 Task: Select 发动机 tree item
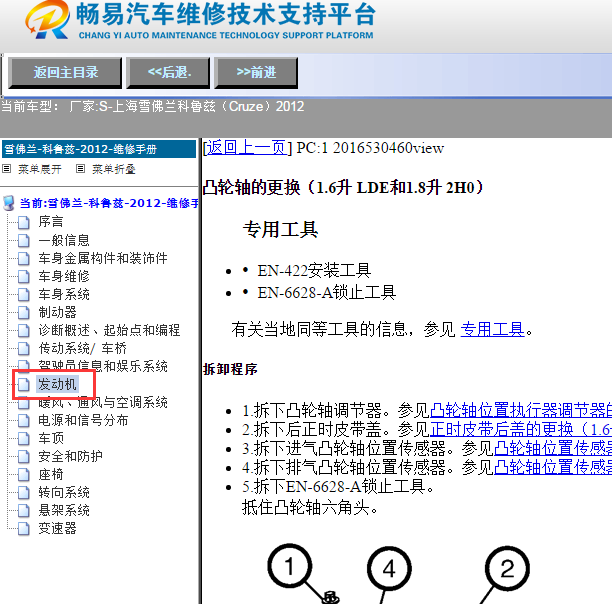[57, 384]
